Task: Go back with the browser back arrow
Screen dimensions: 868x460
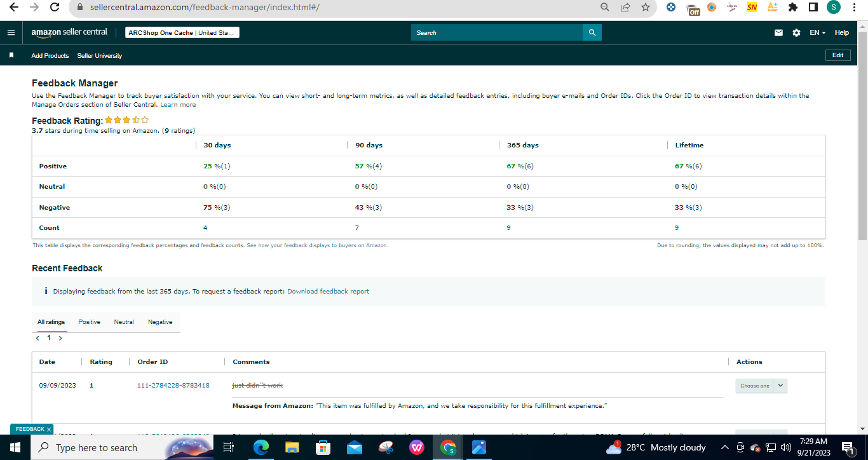Action: pyautogui.click(x=14, y=7)
